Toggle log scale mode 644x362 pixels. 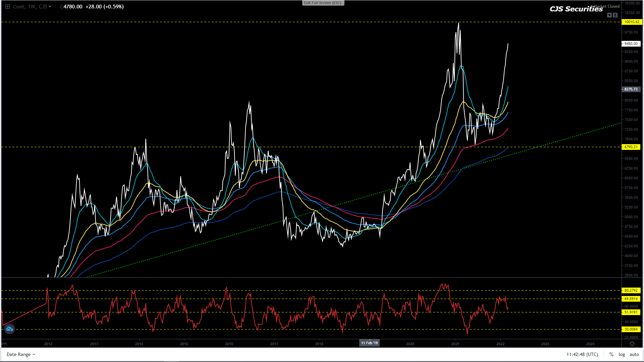tap(622, 354)
